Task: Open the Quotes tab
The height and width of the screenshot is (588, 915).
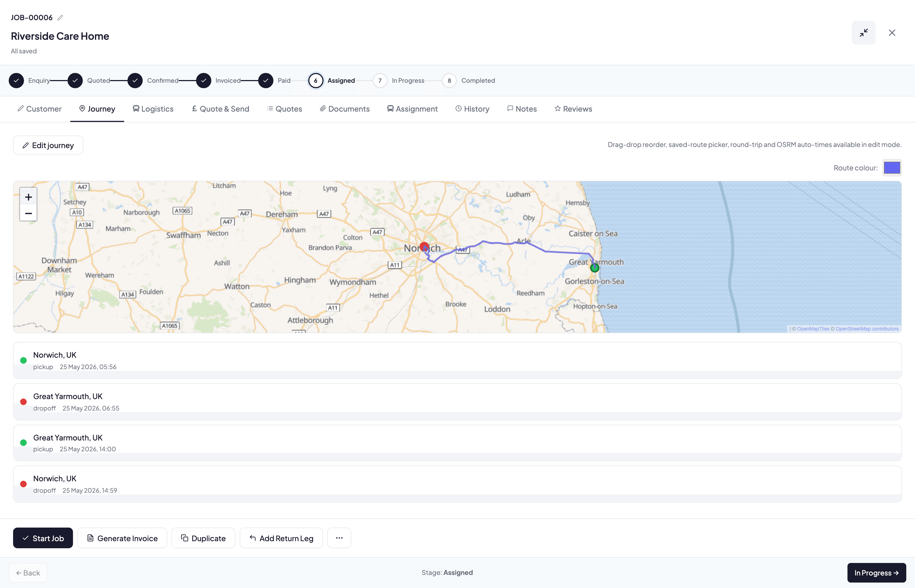Action: (x=285, y=109)
